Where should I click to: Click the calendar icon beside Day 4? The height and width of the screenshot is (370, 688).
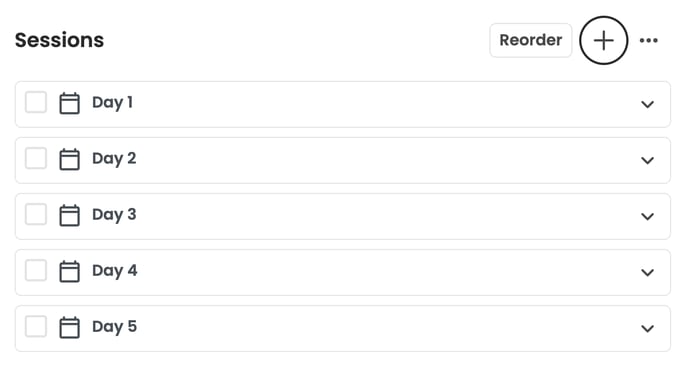click(x=69, y=271)
